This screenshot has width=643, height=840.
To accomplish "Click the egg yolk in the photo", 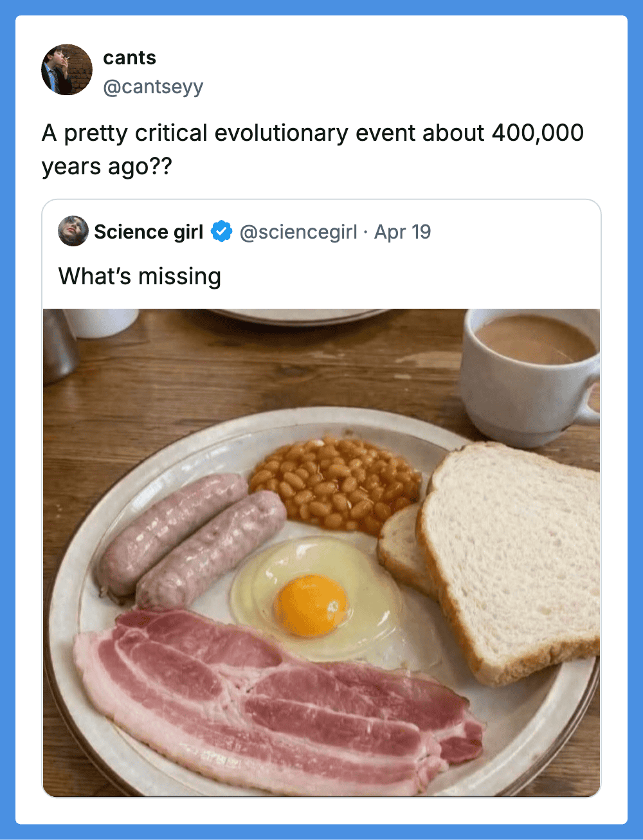I will click(x=311, y=605).
